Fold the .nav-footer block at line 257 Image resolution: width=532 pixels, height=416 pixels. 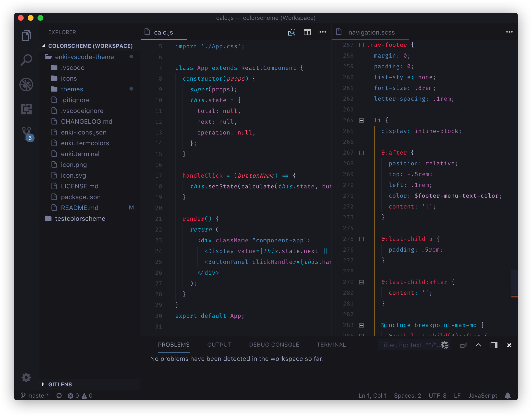[362, 45]
